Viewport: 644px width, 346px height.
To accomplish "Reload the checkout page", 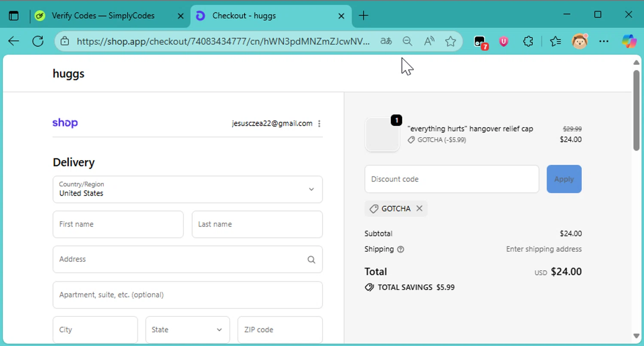I will (38, 41).
